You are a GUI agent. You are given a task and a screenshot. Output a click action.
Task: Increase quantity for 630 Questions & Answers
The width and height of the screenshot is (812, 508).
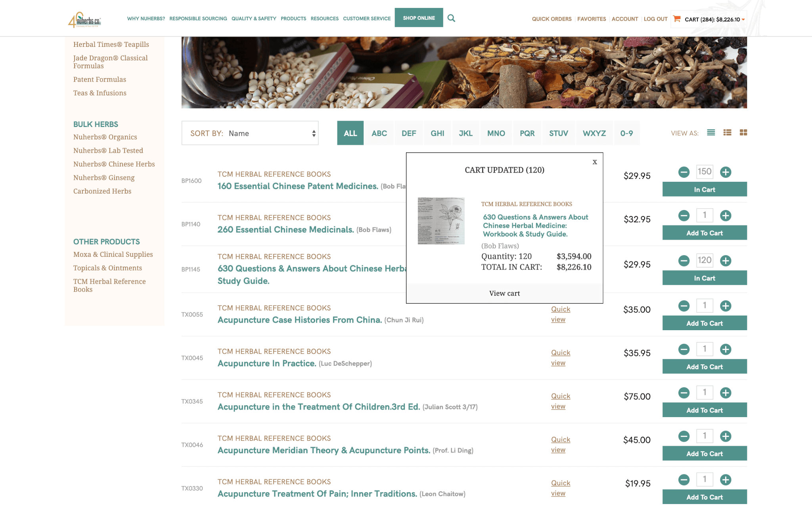726,261
